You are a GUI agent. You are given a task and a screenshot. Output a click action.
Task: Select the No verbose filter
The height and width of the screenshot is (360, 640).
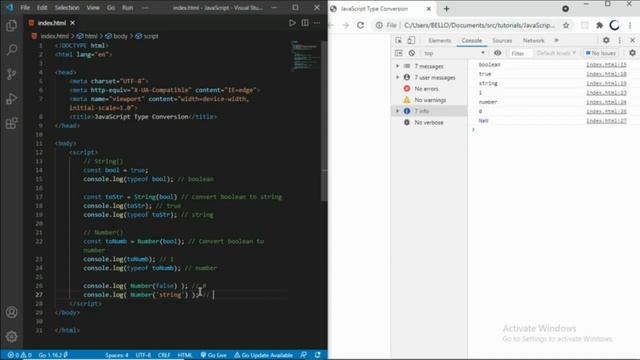point(429,122)
